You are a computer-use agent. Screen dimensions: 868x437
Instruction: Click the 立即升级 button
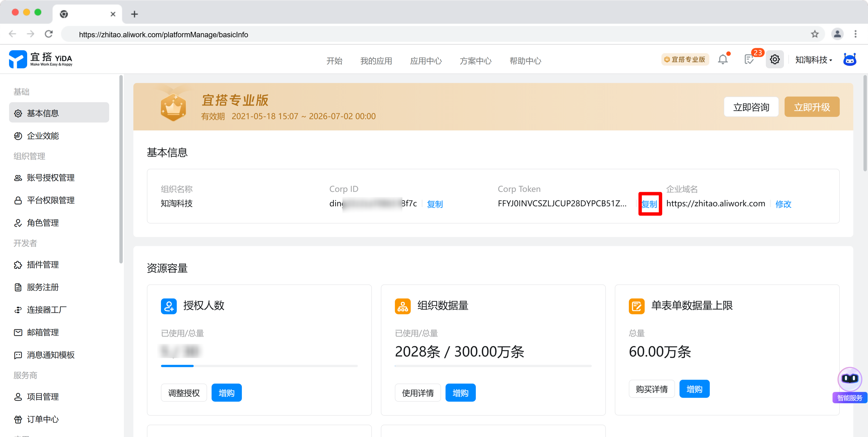(812, 107)
